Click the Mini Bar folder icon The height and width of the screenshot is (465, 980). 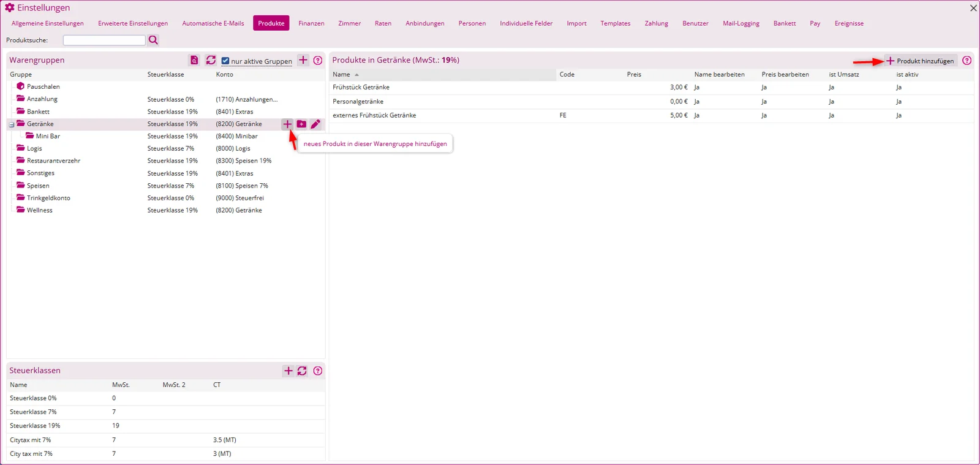click(29, 135)
